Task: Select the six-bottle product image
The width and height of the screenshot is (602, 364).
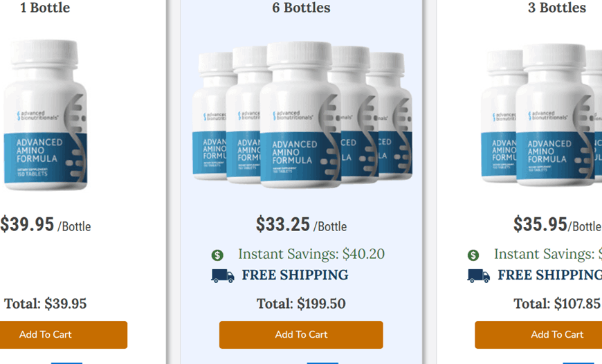Action: pos(302,115)
